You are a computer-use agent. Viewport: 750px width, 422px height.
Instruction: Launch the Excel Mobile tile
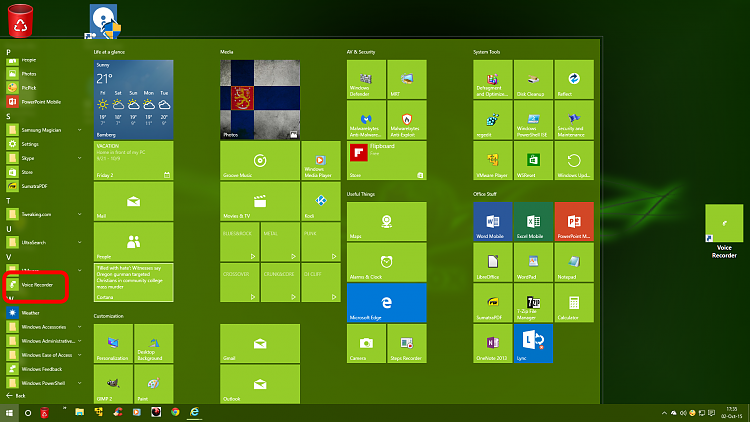tap(533, 222)
